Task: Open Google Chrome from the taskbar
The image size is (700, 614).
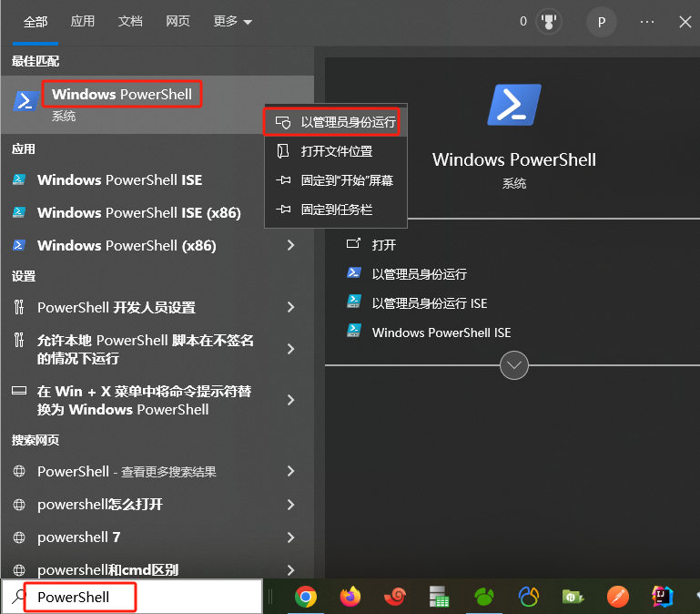Action: tap(306, 597)
